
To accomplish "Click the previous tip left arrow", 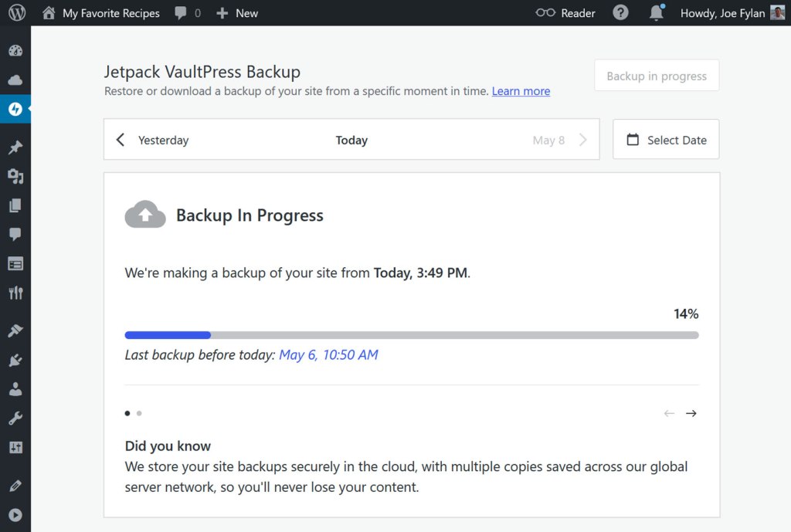I will click(x=669, y=414).
